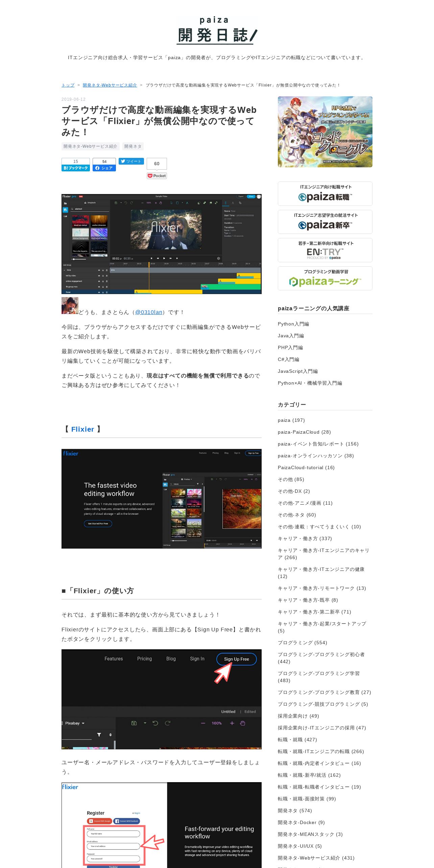Open キャリア・働き方 (337) category
Image resolution: width=434 pixels, height=868 pixels.
[x=305, y=538]
